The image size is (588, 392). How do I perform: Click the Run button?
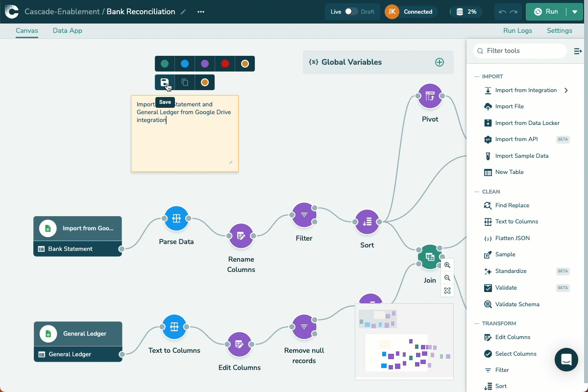[x=546, y=12]
